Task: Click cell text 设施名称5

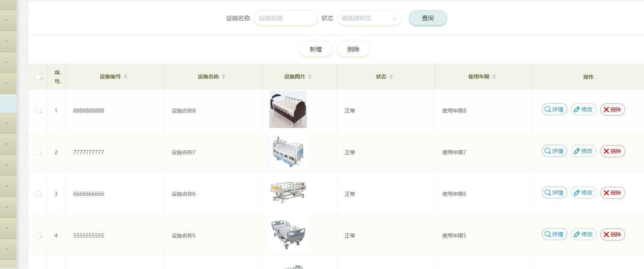Action: (184, 236)
